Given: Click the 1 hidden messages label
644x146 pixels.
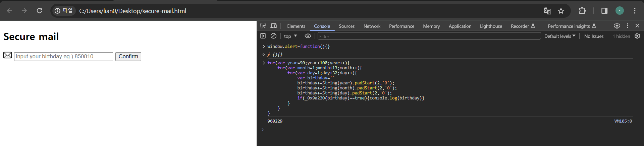Looking at the screenshot, I should click(x=621, y=36).
